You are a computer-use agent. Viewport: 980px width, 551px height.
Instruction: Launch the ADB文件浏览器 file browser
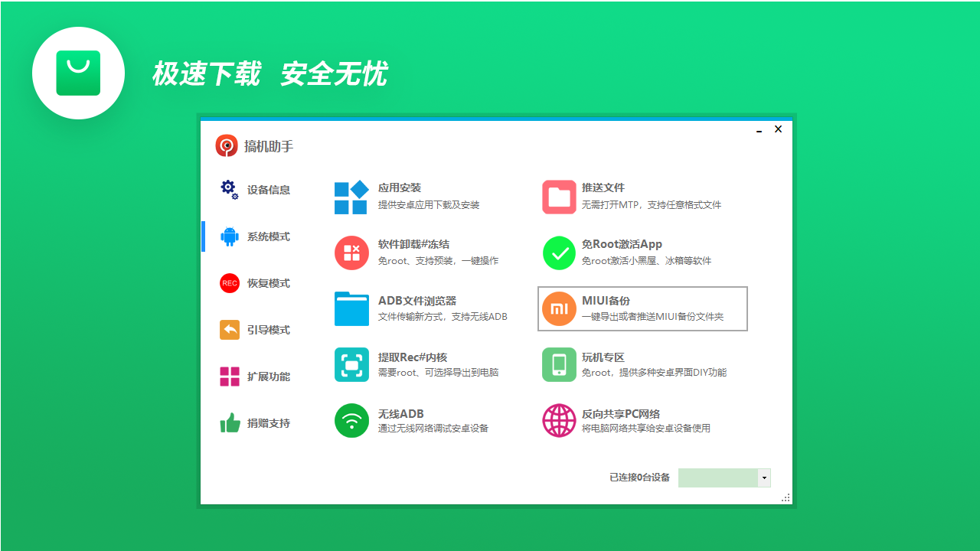[413, 308]
